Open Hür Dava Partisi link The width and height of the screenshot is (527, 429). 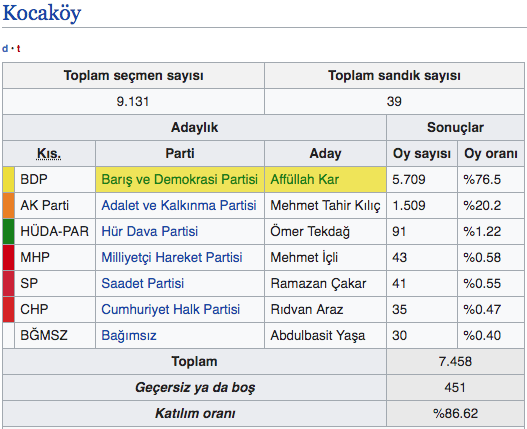150,231
